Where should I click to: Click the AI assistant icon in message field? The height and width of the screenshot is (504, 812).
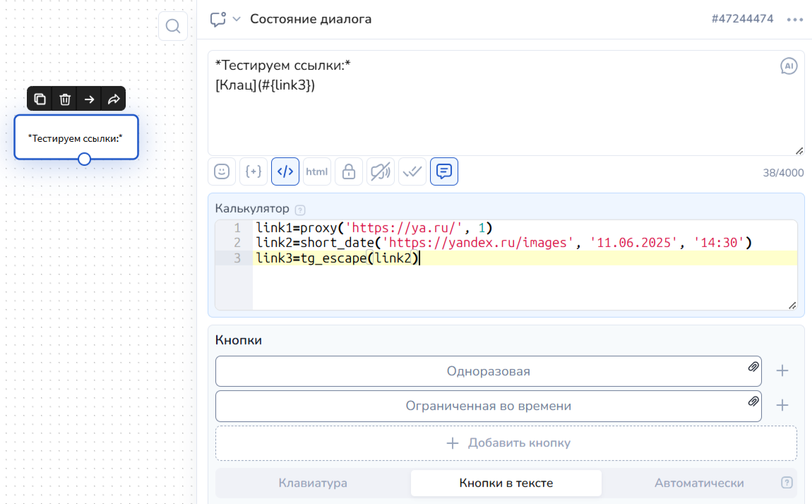point(789,66)
